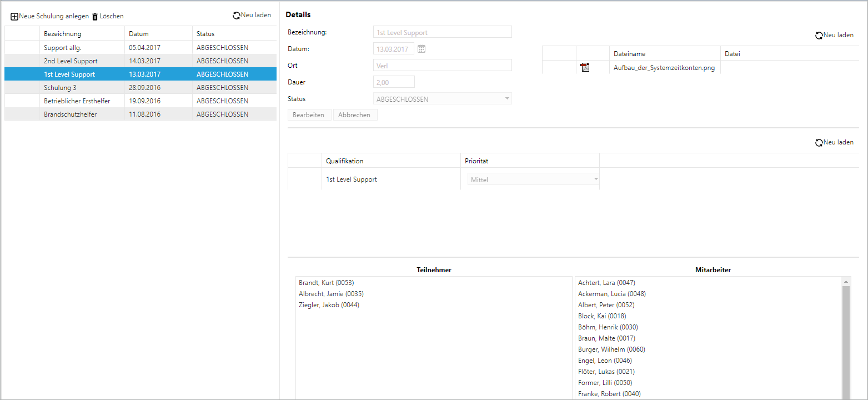Reload the qualifications table
Screen dimensions: 868x400
tap(834, 143)
